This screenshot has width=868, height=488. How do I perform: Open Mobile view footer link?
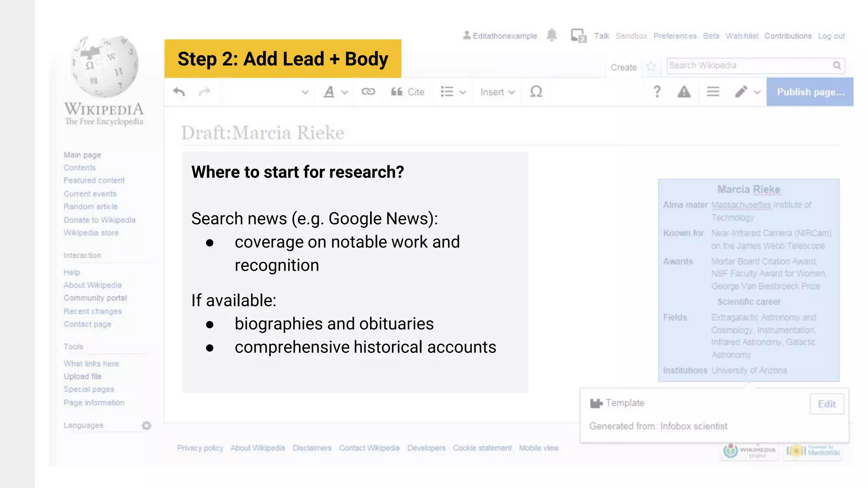coord(539,448)
